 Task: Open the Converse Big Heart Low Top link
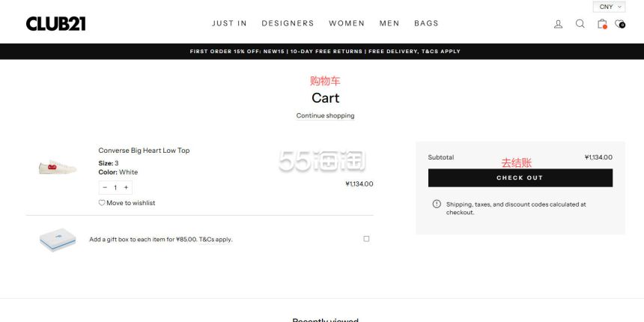[x=144, y=151]
